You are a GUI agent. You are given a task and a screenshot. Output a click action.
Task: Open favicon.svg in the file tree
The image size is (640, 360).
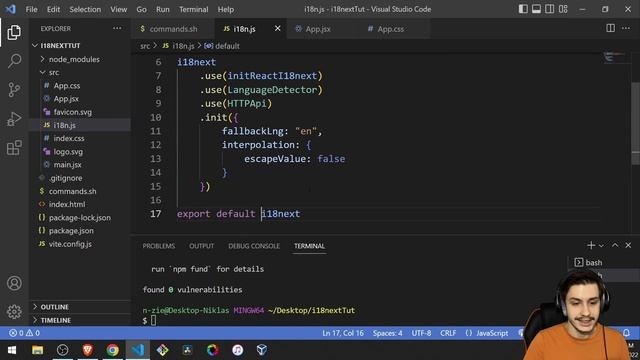(72, 112)
